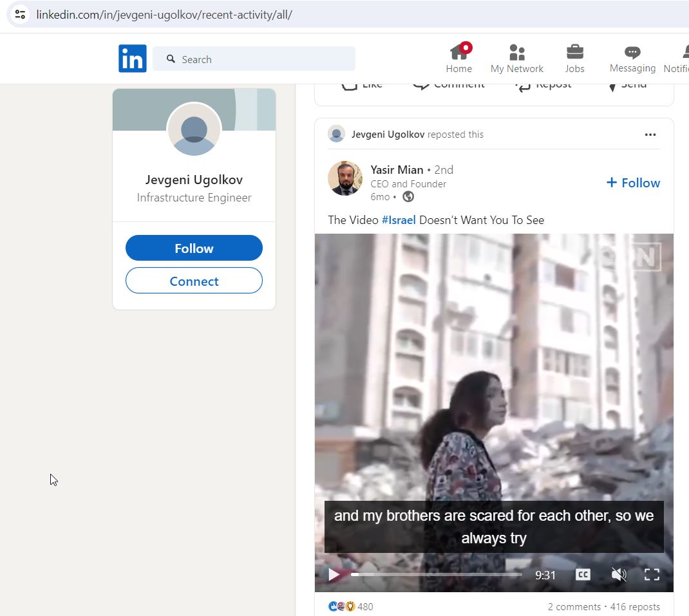Play the video with play button
The height and width of the screenshot is (616, 689).
pyautogui.click(x=334, y=575)
